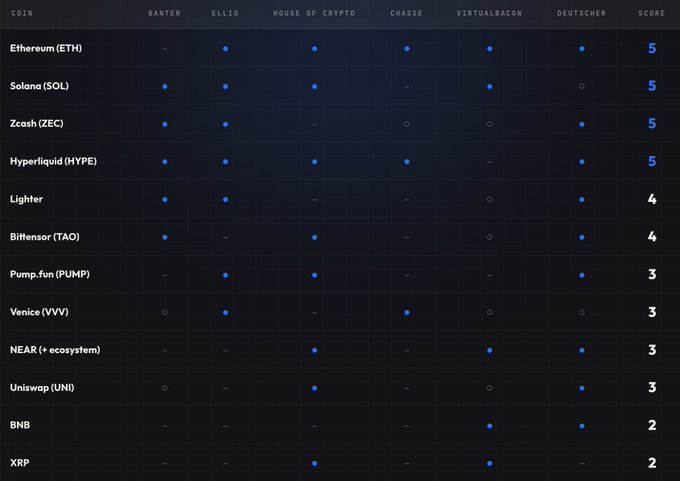Image resolution: width=680 pixels, height=481 pixels.
Task: Click the COIN column header
Action: (x=22, y=13)
